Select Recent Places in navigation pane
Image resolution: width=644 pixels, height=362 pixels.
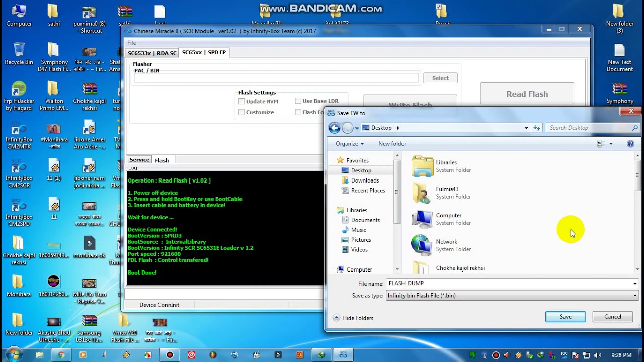[x=368, y=191]
